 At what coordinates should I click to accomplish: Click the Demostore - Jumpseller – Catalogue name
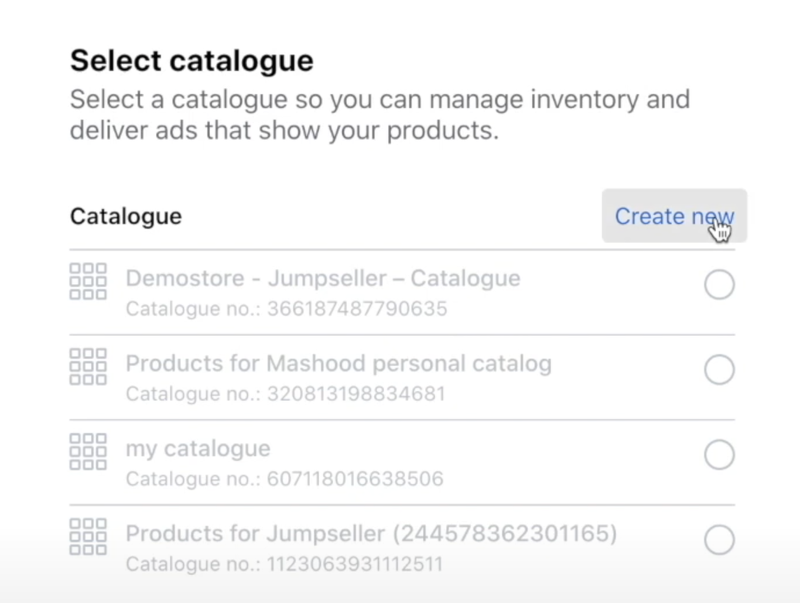pos(322,278)
